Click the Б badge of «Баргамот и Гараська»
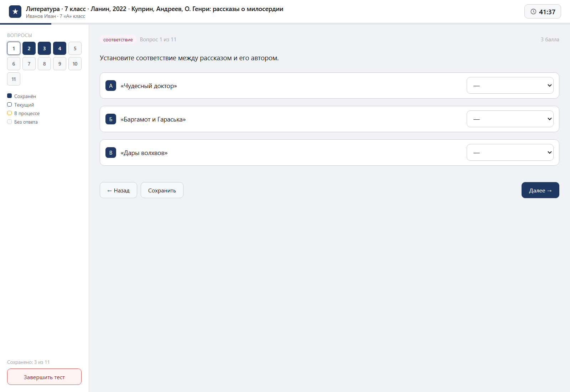This screenshot has width=570, height=392. click(111, 119)
